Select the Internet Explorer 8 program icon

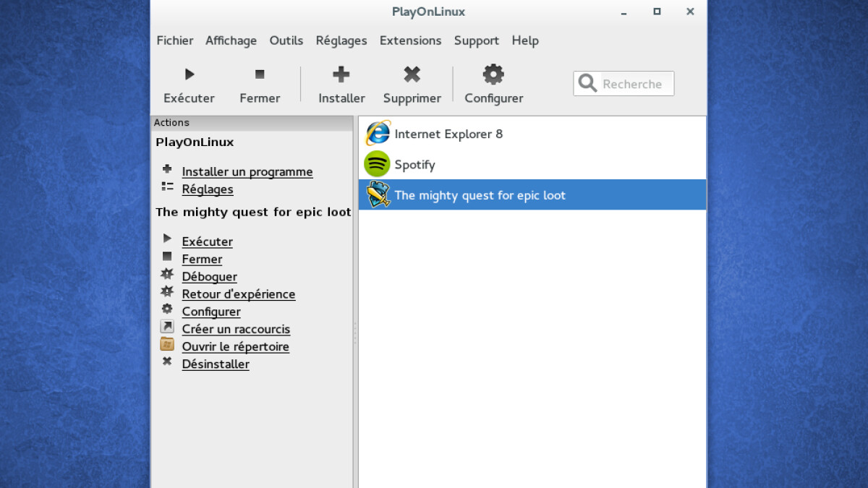tap(378, 134)
